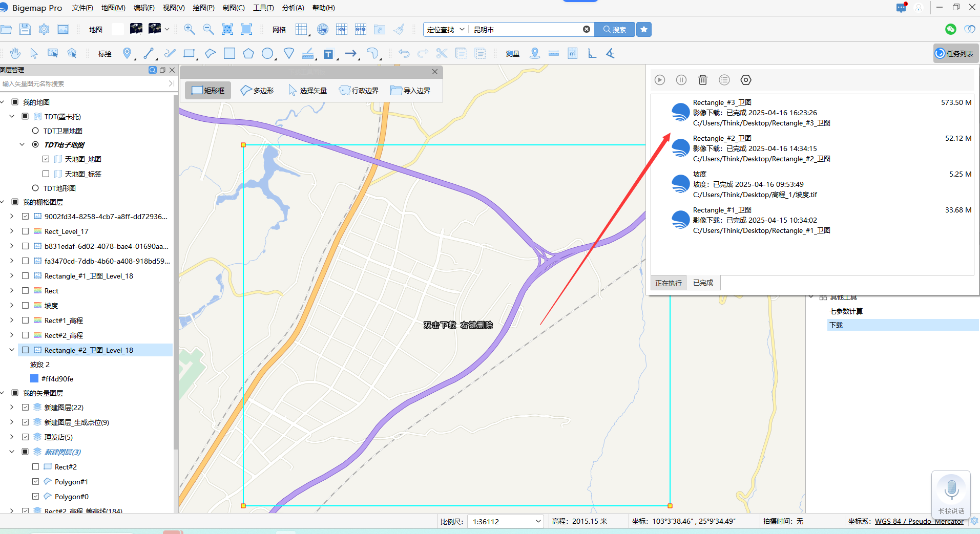This screenshot has width=980, height=534.
Task: Click the grid table icon next to 网格
Action: pos(301,29)
